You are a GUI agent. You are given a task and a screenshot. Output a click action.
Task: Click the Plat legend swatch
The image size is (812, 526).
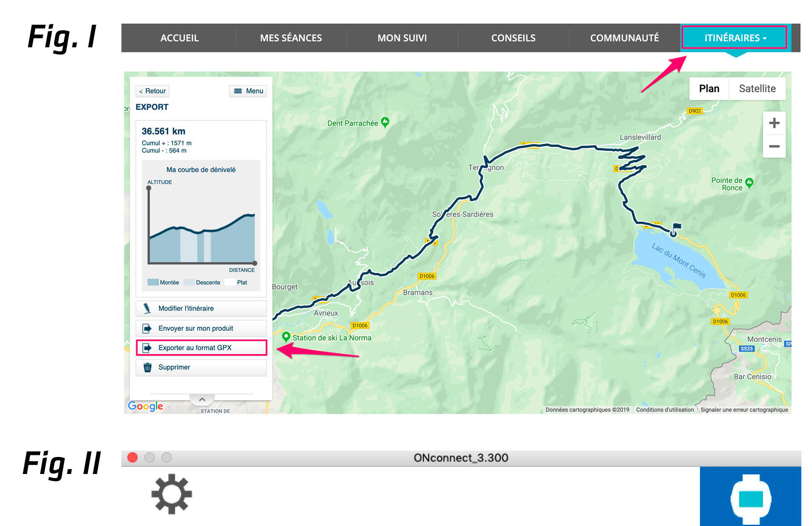click(x=230, y=282)
